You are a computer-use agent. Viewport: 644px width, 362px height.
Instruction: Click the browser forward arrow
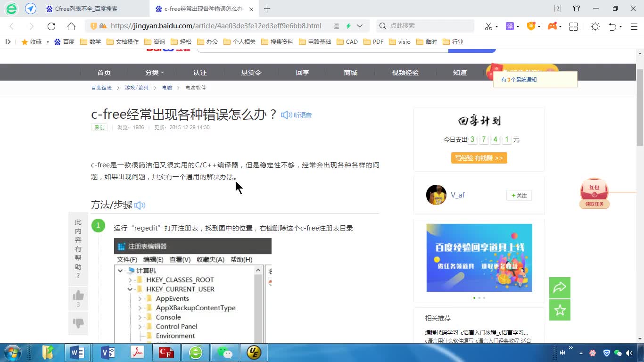pos(32,26)
